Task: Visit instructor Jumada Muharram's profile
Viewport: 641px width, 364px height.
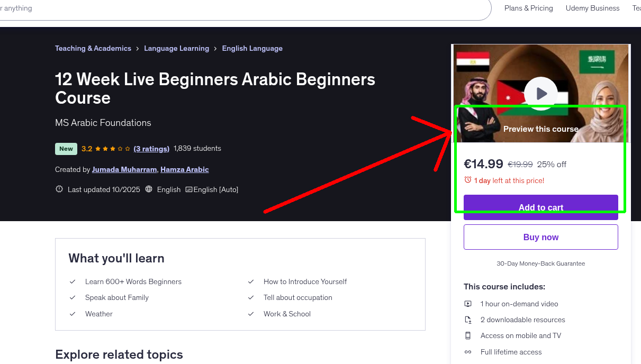Action: point(124,169)
